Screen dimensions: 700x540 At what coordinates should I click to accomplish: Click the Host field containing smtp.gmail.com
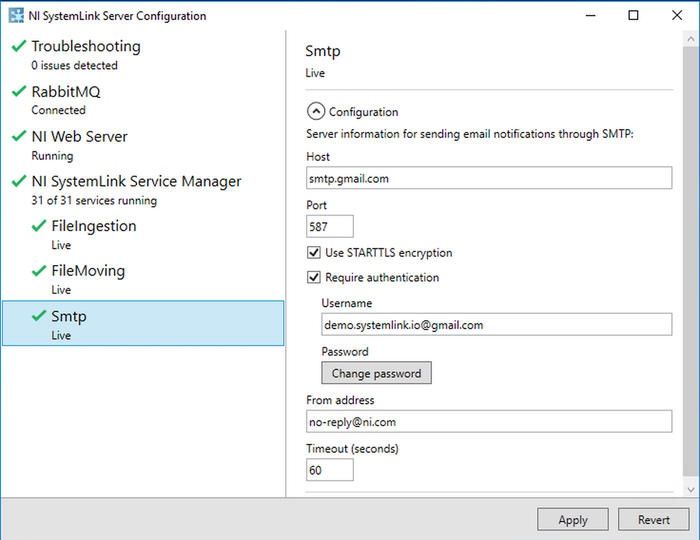click(x=489, y=178)
